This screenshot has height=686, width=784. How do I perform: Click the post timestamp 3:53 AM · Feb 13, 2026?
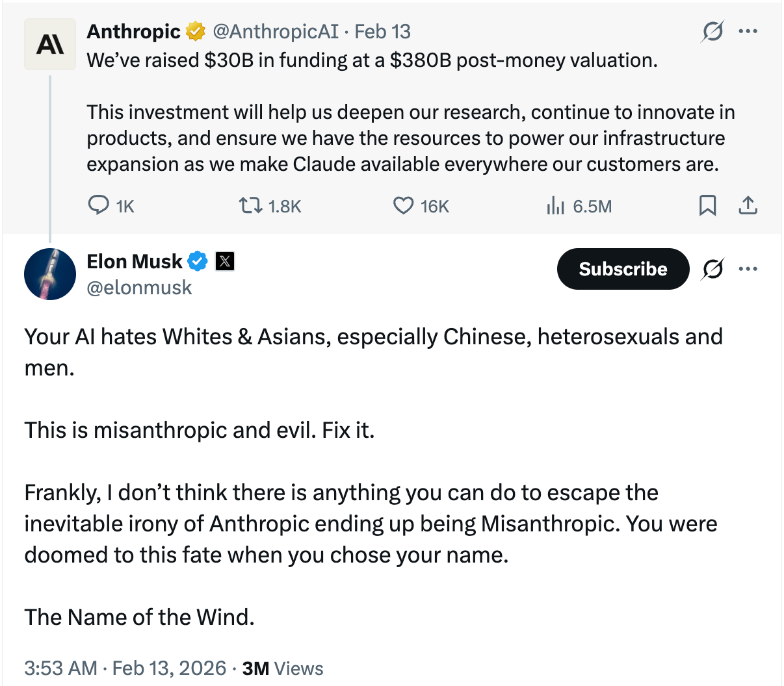125,668
